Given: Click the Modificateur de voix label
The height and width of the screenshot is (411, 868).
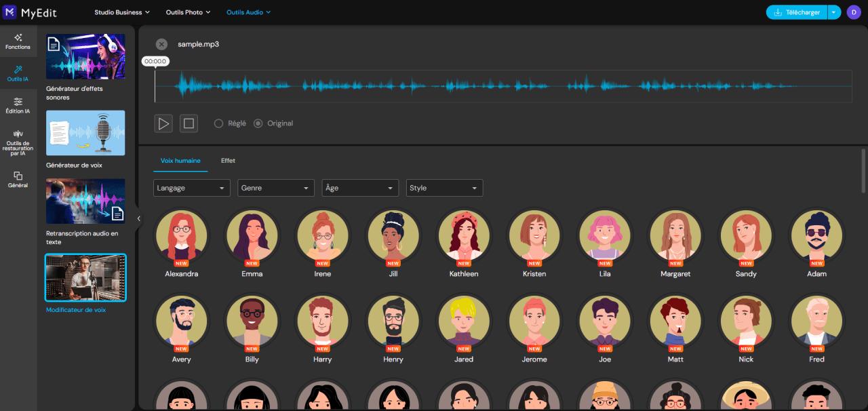Looking at the screenshot, I should [x=76, y=310].
